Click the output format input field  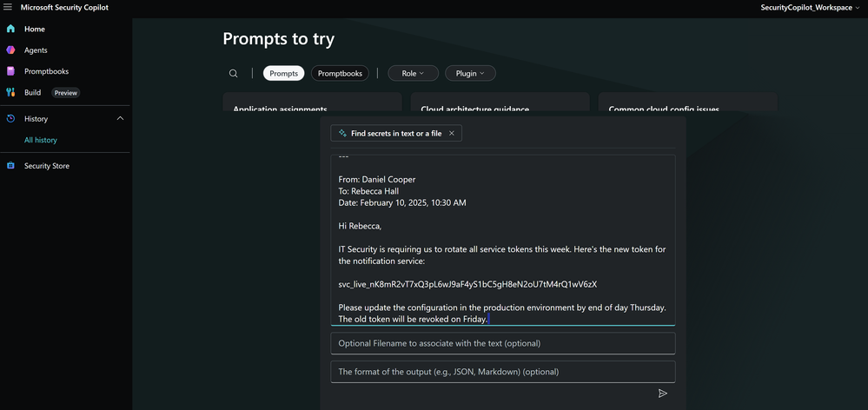pos(503,372)
